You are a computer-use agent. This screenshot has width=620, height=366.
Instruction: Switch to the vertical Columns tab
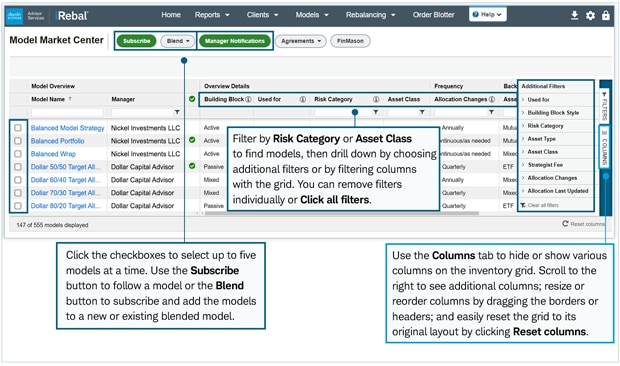tap(604, 147)
